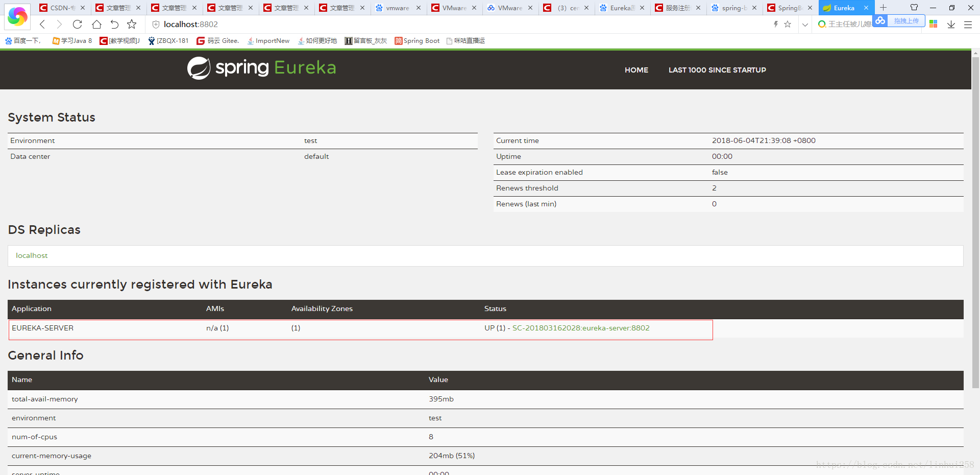This screenshot has height=475, width=980.
Task: Click the Current time value 2018-06-04T21:39:08
Action: pyautogui.click(x=764, y=140)
